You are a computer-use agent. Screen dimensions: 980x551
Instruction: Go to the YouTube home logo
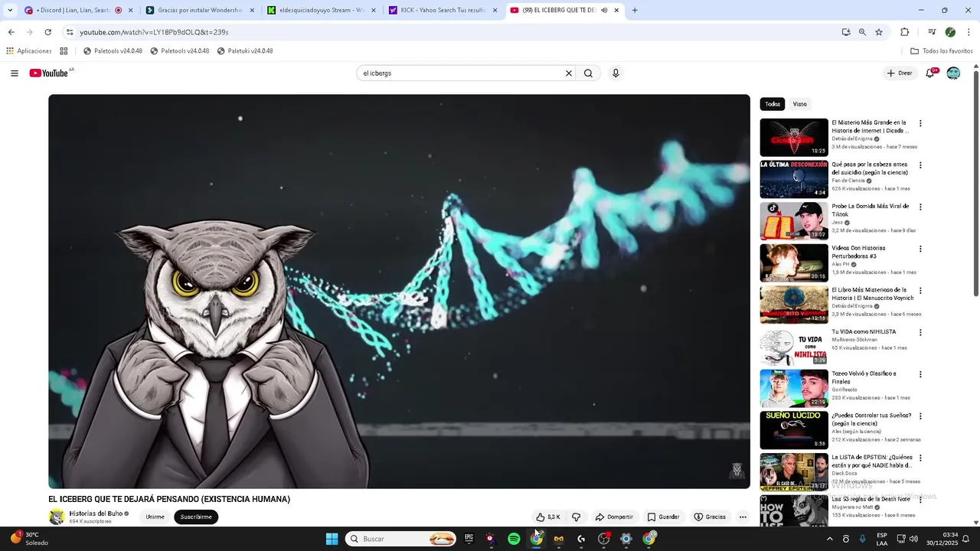pos(51,73)
